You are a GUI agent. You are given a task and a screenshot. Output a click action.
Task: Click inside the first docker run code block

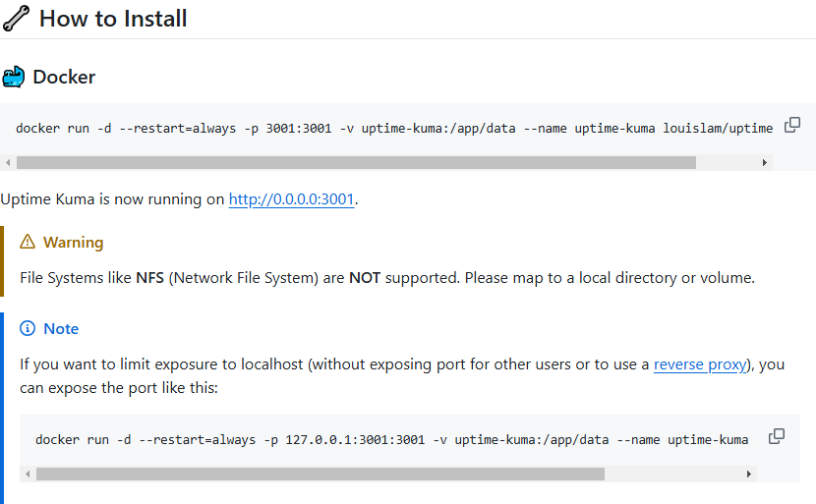pyautogui.click(x=393, y=129)
